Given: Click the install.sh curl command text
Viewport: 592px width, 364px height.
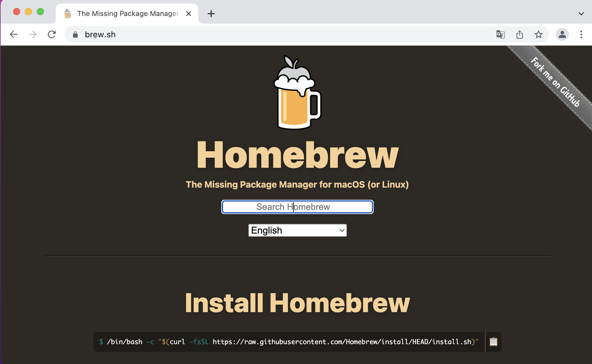Looking at the screenshot, I should [289, 342].
